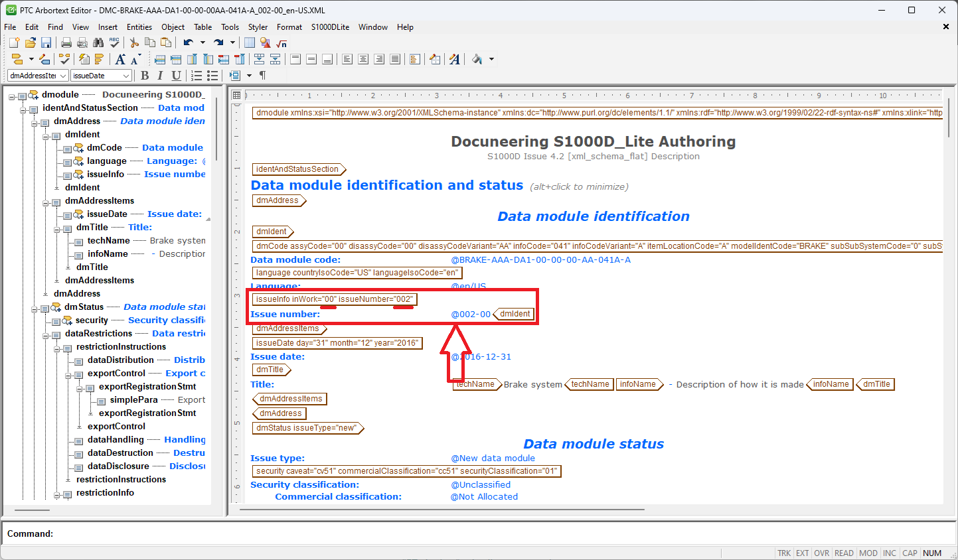
Task: Click the paint bucket shading color icon
Action: [477, 59]
